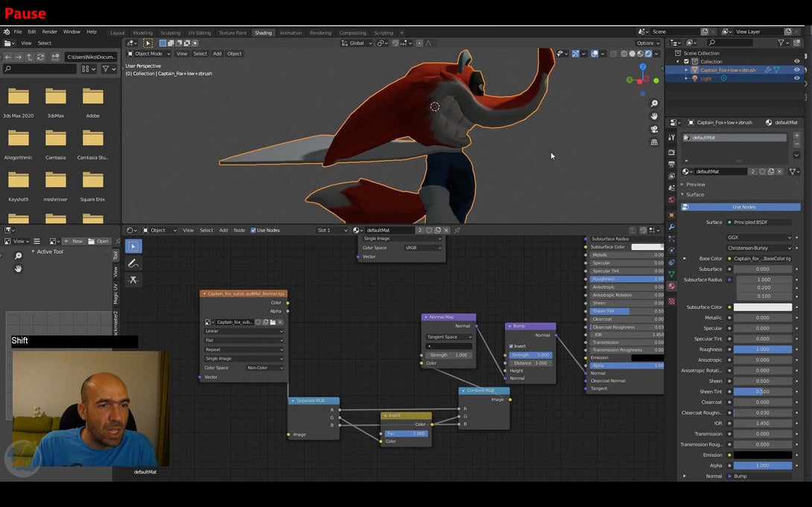Switch perspective/orthographic grid icon in viewport
This screenshot has height=507, width=812.
coord(654,141)
